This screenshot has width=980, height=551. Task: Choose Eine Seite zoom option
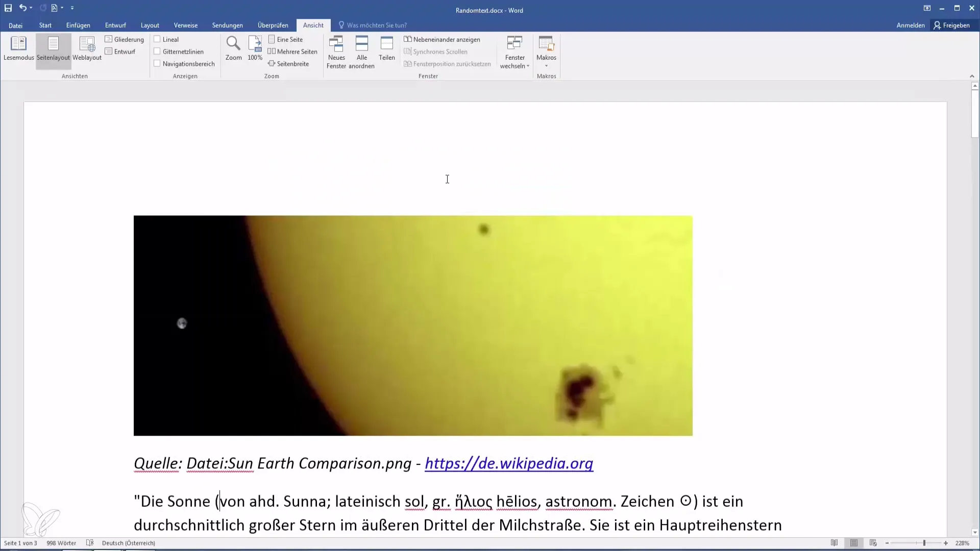click(285, 39)
